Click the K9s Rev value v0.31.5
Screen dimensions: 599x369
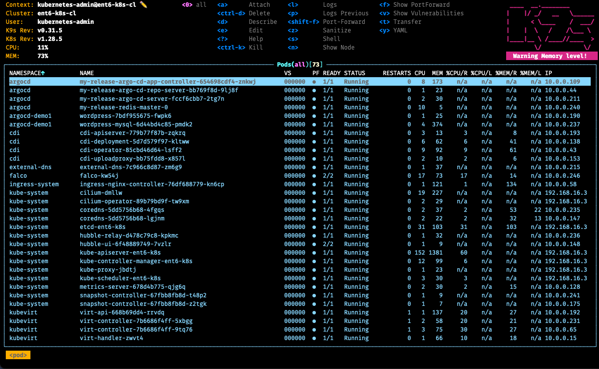point(50,30)
